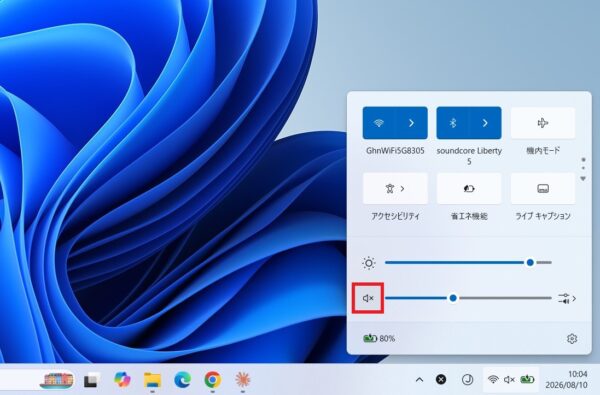Open Task View on taskbar
Screen dimensions: 600x395
(x=92, y=380)
